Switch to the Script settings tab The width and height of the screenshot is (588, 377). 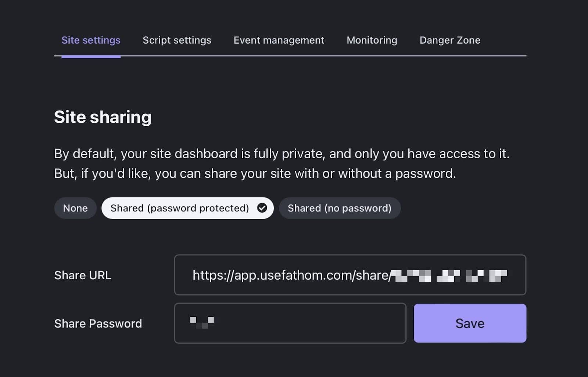pos(177,40)
